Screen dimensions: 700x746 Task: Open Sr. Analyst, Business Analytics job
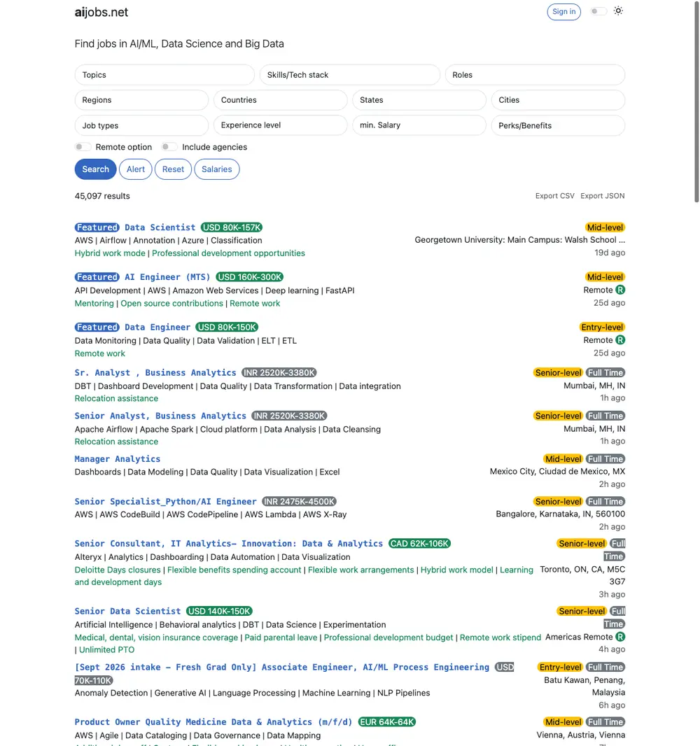(x=155, y=372)
